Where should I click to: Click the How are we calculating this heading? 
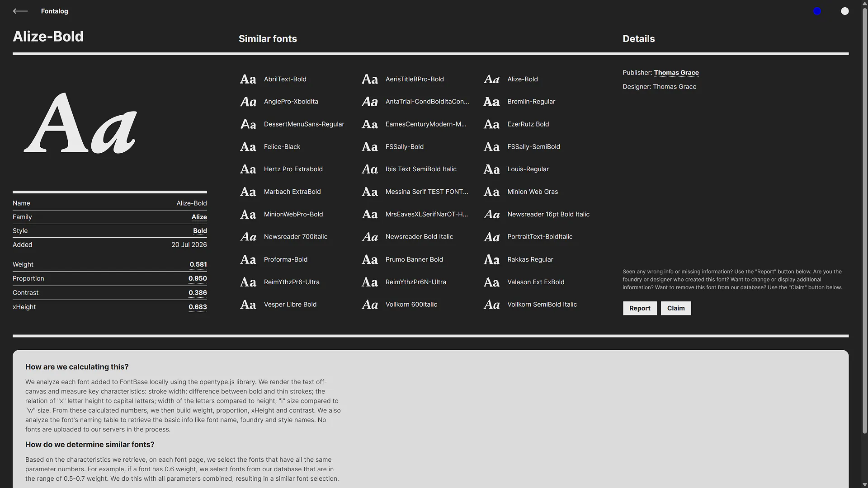[x=77, y=367]
